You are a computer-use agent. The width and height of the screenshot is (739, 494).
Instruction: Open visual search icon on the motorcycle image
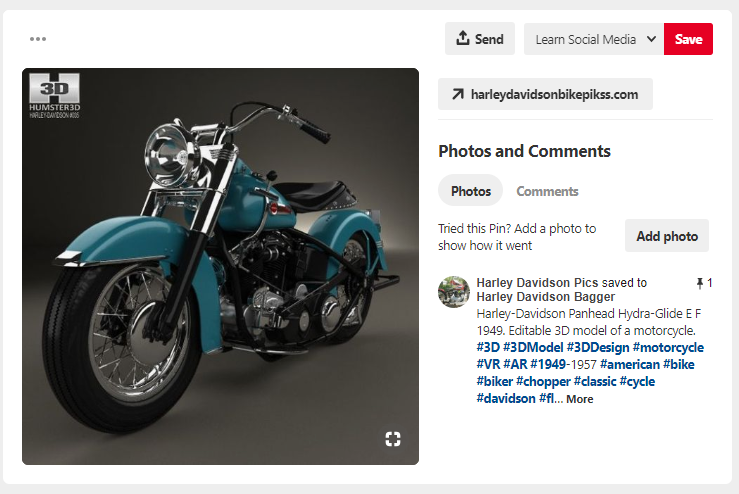(x=393, y=439)
